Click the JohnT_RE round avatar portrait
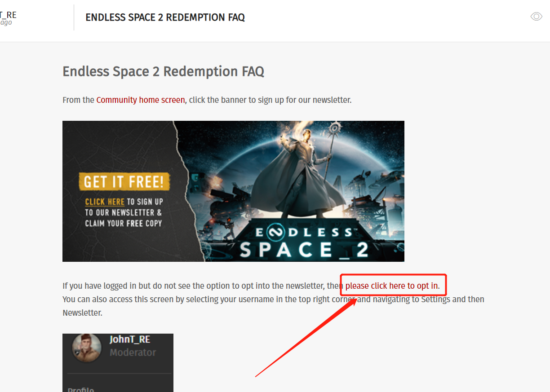This screenshot has width=550, height=392. click(87, 348)
